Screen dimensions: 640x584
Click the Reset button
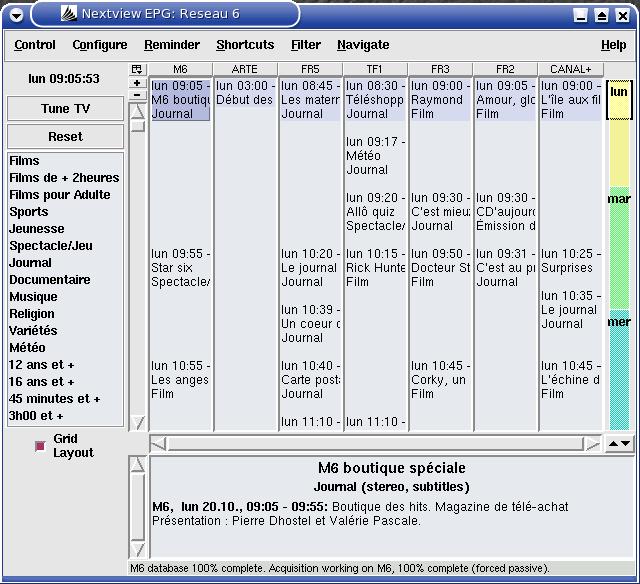65,136
